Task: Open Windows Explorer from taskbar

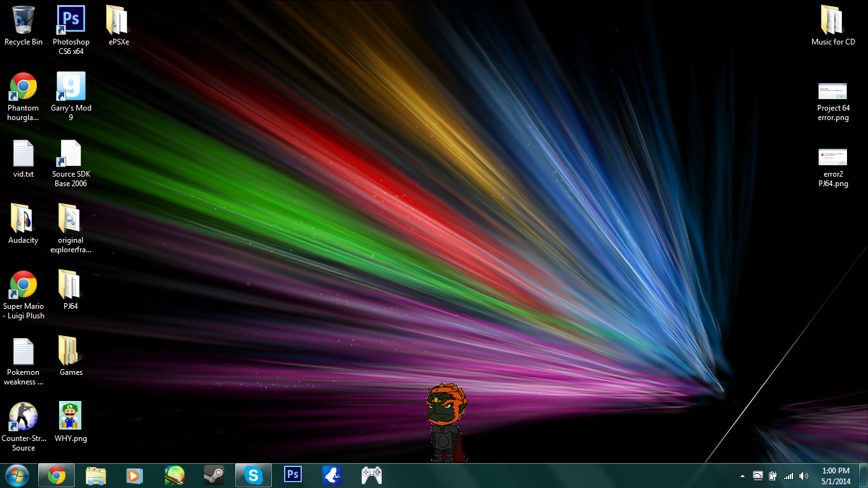Action: 96,475
